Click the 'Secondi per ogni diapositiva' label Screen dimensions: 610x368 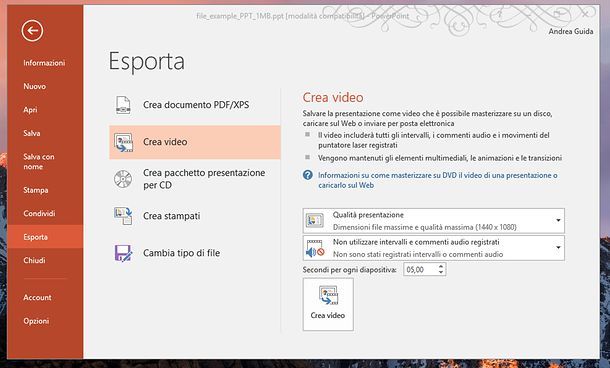[349, 270]
